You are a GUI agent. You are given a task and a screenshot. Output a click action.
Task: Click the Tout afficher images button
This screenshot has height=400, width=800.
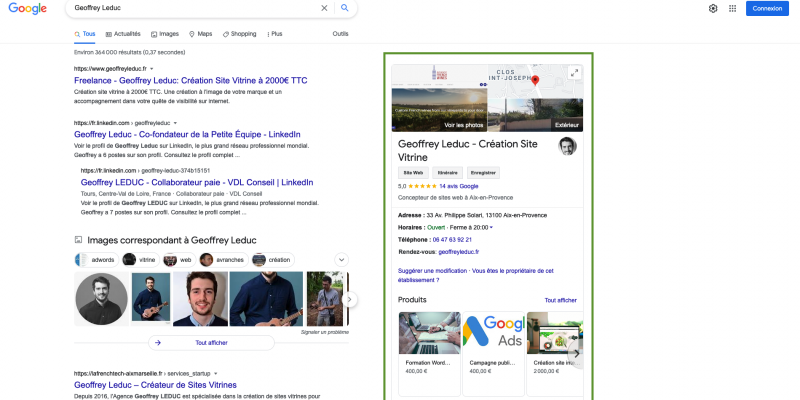(x=211, y=343)
